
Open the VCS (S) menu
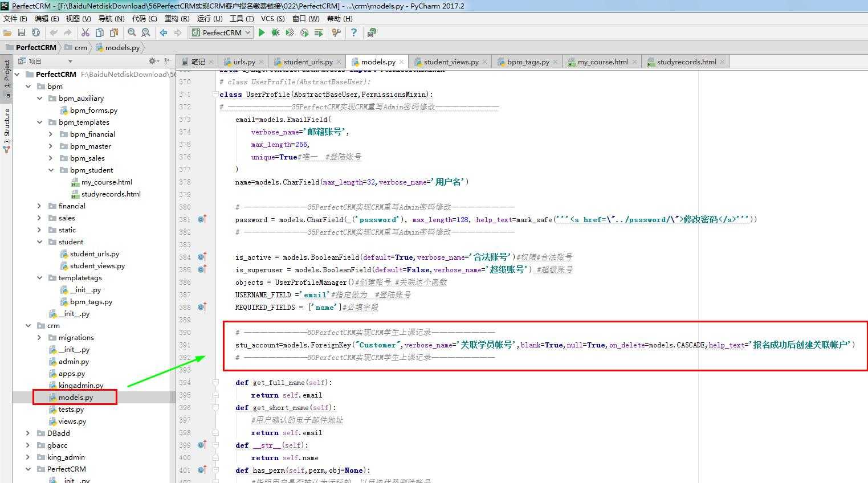272,18
